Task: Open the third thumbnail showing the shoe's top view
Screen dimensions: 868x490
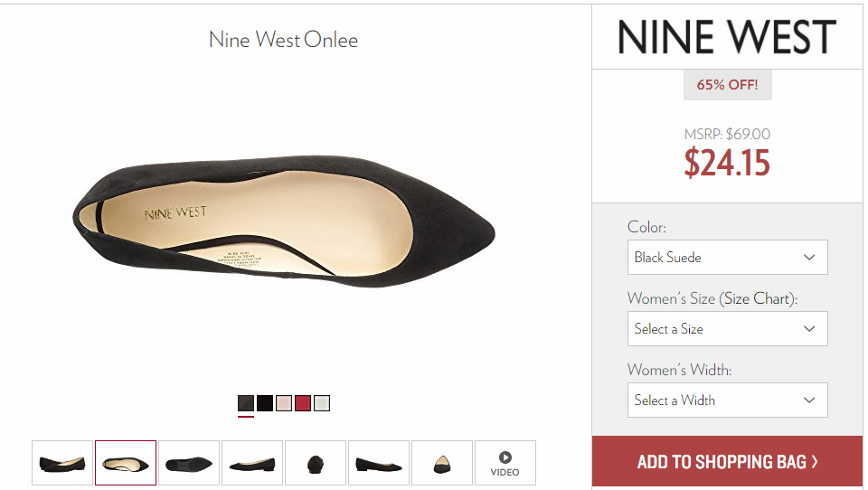Action: 189,463
